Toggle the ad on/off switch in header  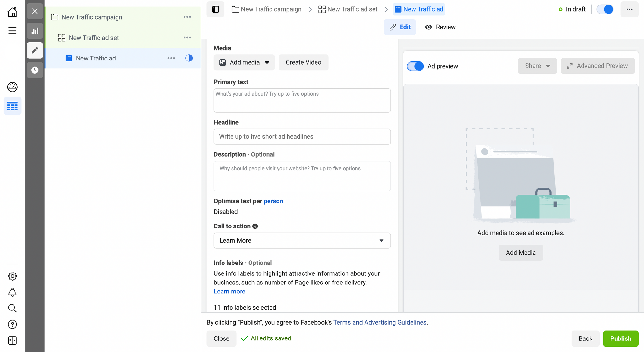[x=605, y=9]
